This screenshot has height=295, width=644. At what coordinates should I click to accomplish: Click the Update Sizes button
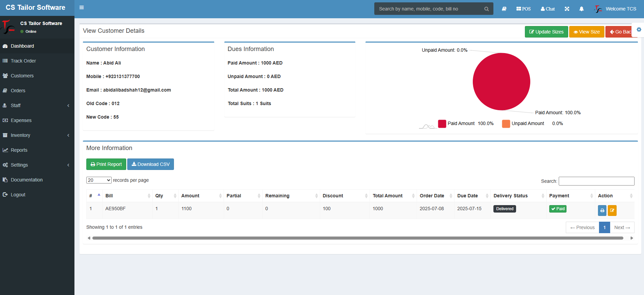pyautogui.click(x=546, y=32)
